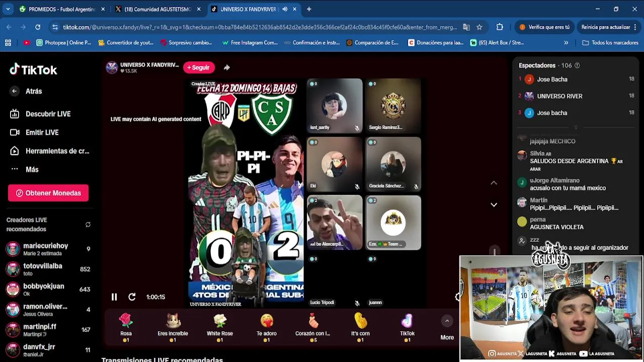
Task: Open Silvia's chat profile
Action: coord(522,156)
